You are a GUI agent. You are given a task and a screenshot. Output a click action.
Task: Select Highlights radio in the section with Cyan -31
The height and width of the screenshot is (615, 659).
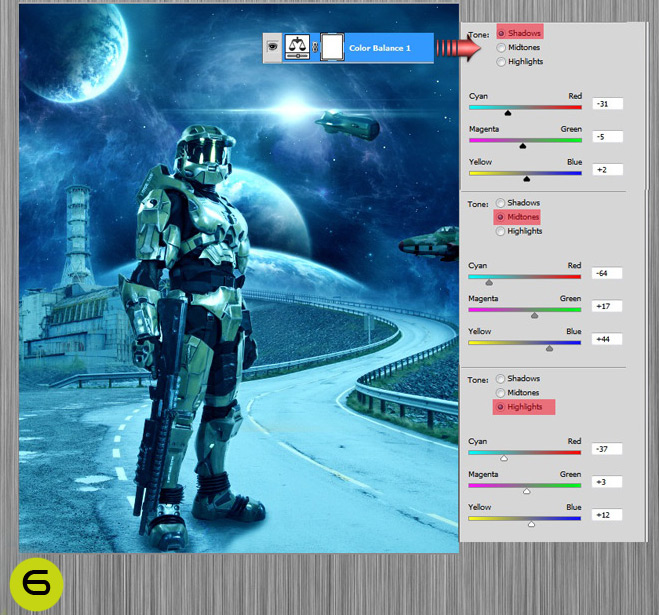coord(501,62)
